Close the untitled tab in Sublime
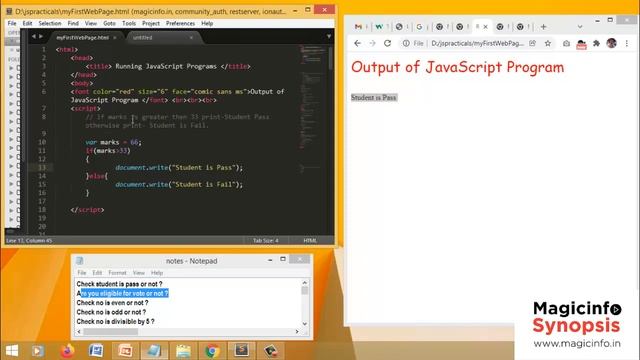640x360 pixels. pyautogui.click(x=191, y=38)
